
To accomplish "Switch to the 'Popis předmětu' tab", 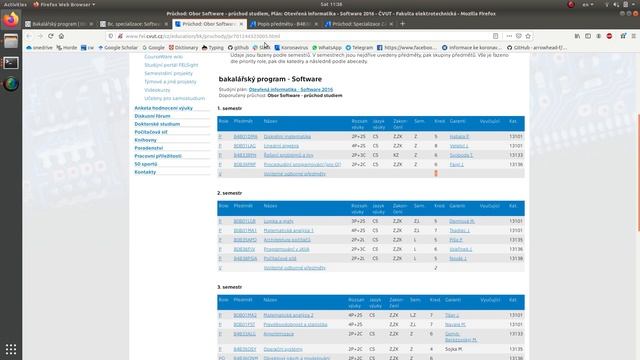I will coord(284,24).
